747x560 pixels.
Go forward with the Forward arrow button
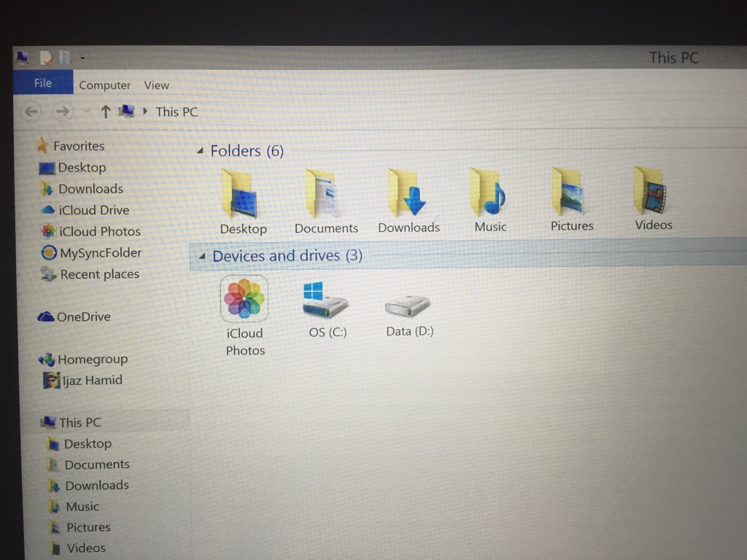63,112
